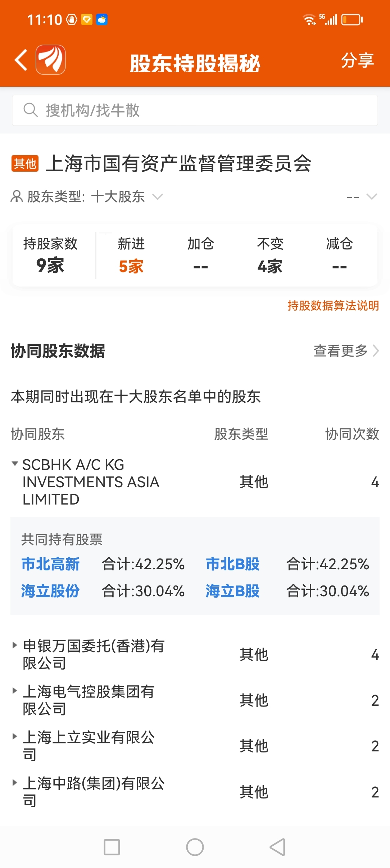Tap the 分享 share button
390x868 pixels.
pos(358,60)
